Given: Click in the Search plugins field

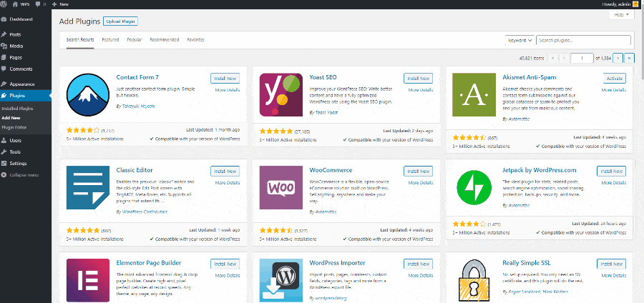Looking at the screenshot, I should pyautogui.click(x=583, y=41).
